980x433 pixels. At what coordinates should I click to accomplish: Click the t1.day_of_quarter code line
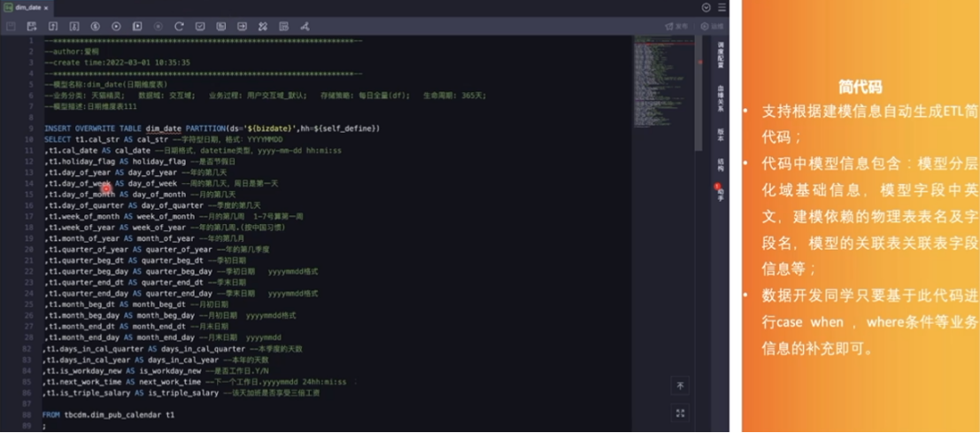click(152, 205)
